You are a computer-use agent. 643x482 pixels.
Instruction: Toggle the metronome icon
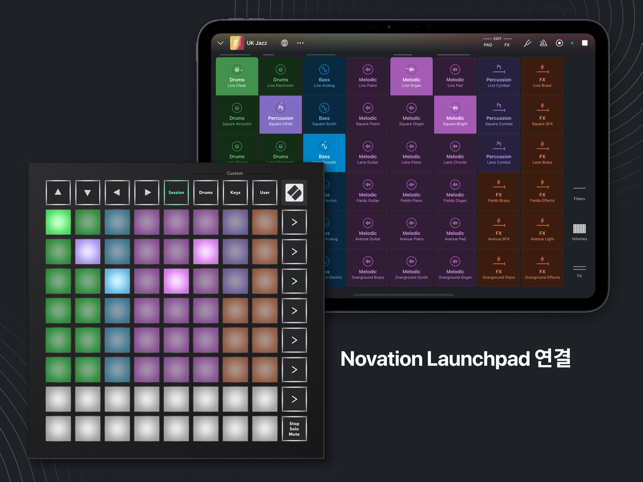pyautogui.click(x=543, y=43)
